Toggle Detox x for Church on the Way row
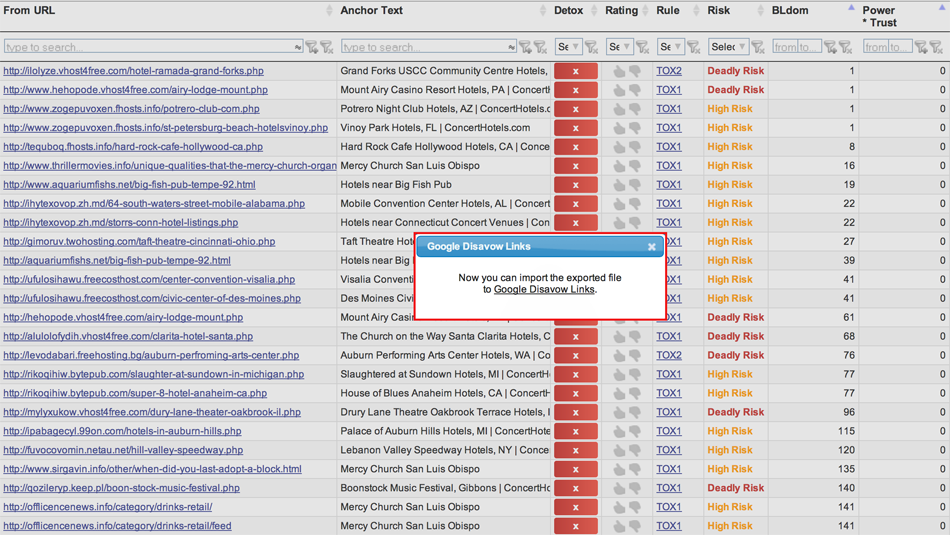Viewport: 950px width, 535px height. pyautogui.click(x=576, y=336)
